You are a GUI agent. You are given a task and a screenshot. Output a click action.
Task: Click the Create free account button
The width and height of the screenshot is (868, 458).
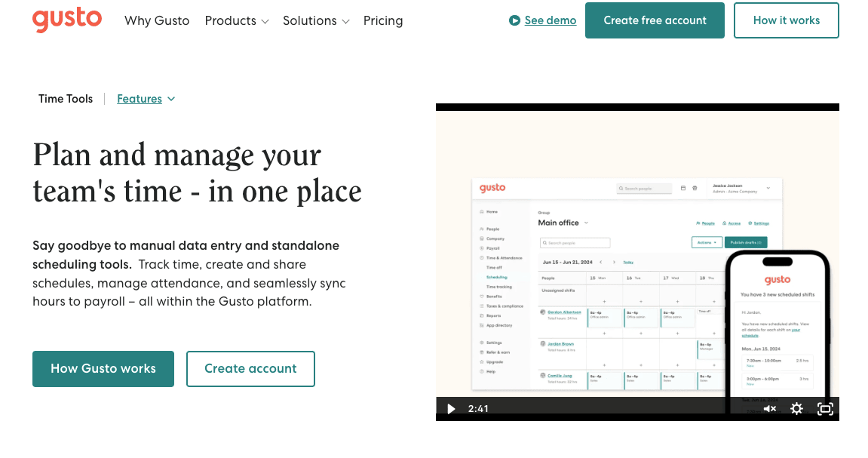[655, 20]
